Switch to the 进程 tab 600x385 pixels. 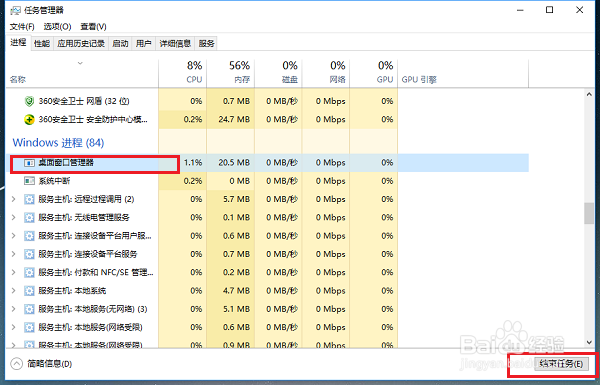18,42
